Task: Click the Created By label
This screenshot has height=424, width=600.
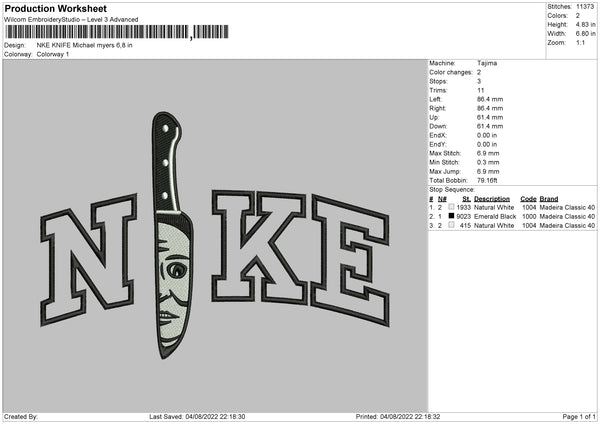Action: (21, 417)
